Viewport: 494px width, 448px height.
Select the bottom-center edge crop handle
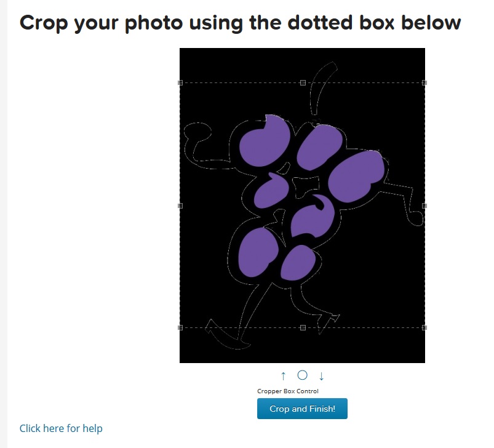pos(303,327)
